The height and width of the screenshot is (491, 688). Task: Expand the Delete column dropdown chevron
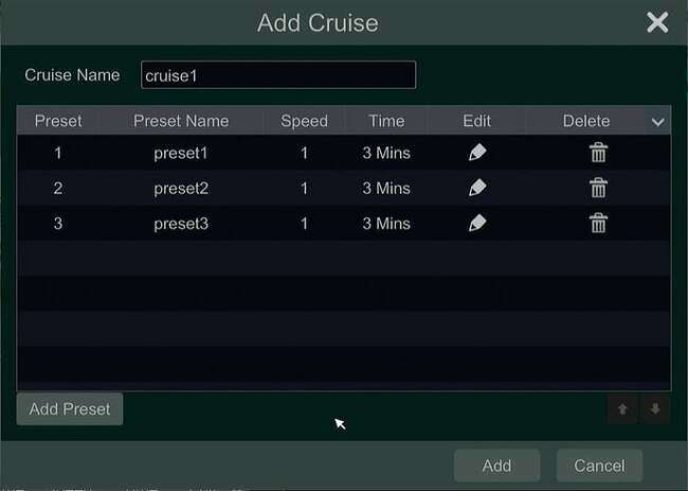click(x=658, y=122)
